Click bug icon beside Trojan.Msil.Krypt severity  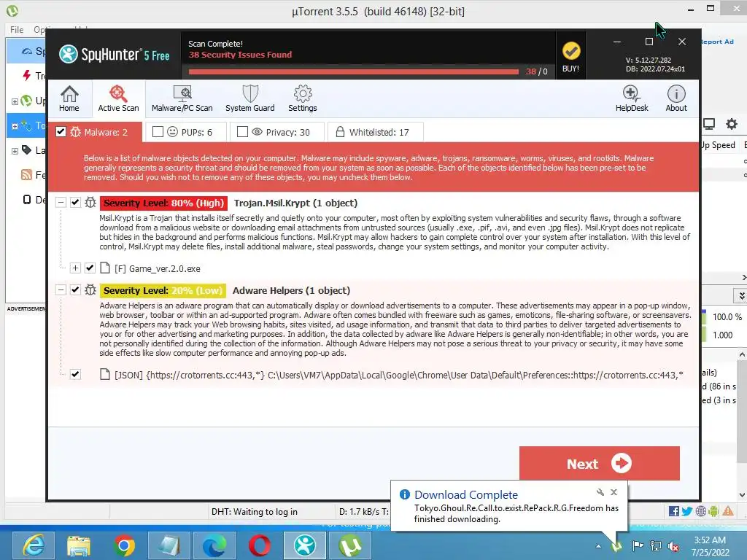[x=90, y=203]
